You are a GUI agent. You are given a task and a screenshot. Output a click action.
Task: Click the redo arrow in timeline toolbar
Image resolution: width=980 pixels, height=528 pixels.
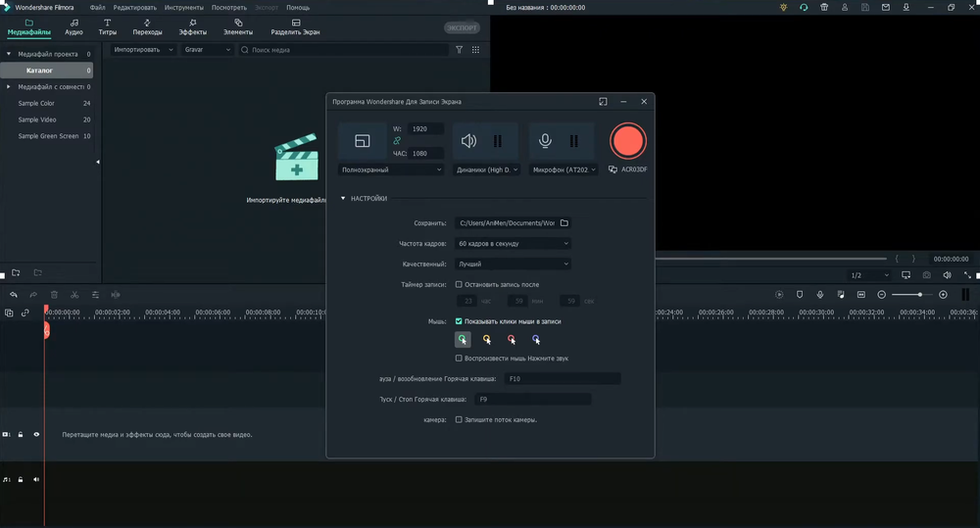tap(33, 295)
